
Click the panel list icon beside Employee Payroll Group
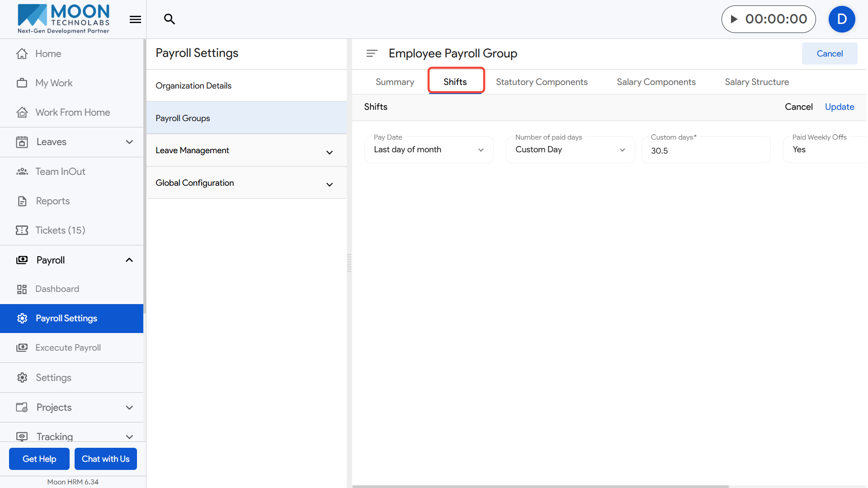pyautogui.click(x=372, y=53)
